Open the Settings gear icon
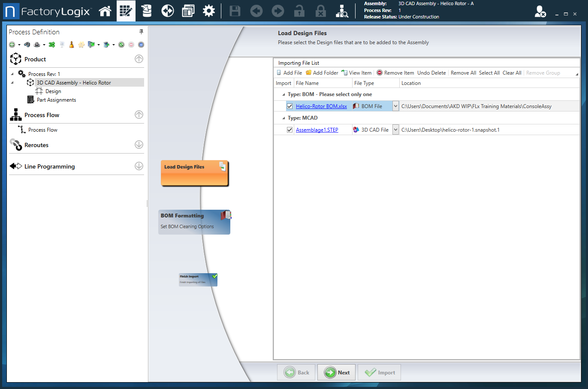The width and height of the screenshot is (588, 389). tap(209, 11)
